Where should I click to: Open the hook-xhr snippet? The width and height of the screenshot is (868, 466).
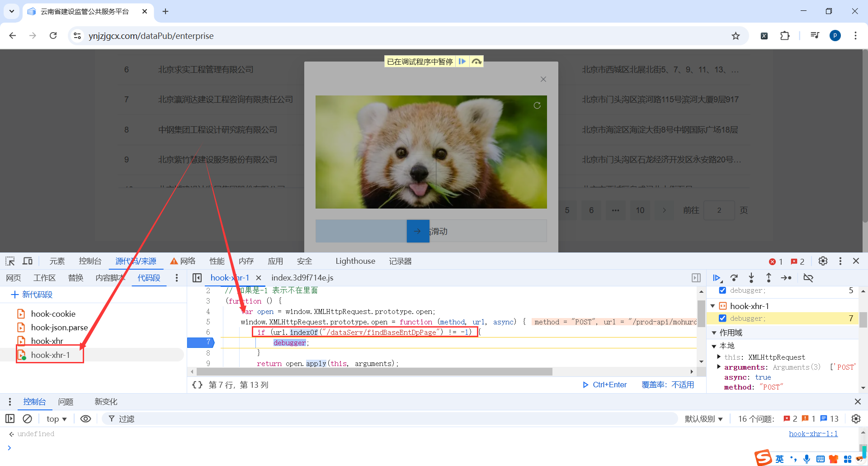pyautogui.click(x=47, y=341)
